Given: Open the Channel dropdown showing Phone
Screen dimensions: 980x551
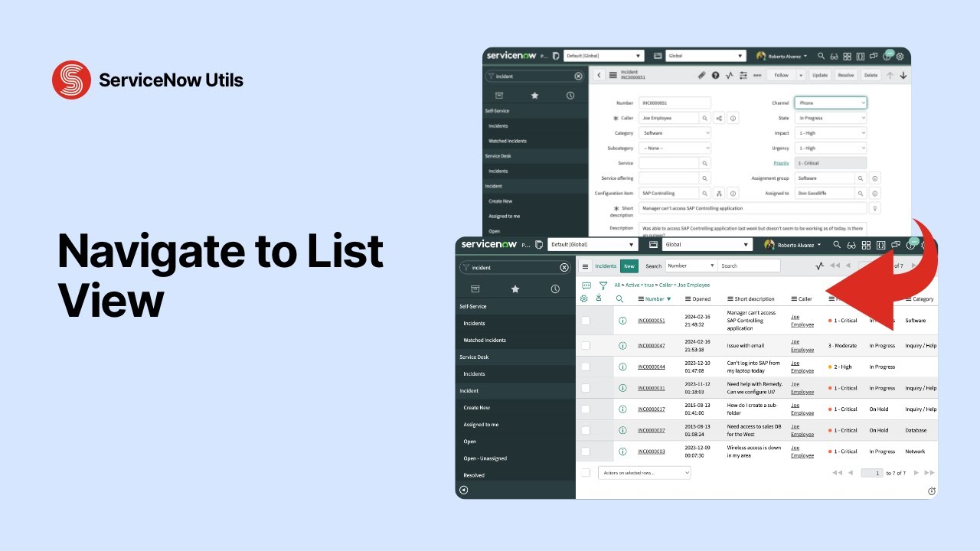Looking at the screenshot, I should (x=831, y=103).
